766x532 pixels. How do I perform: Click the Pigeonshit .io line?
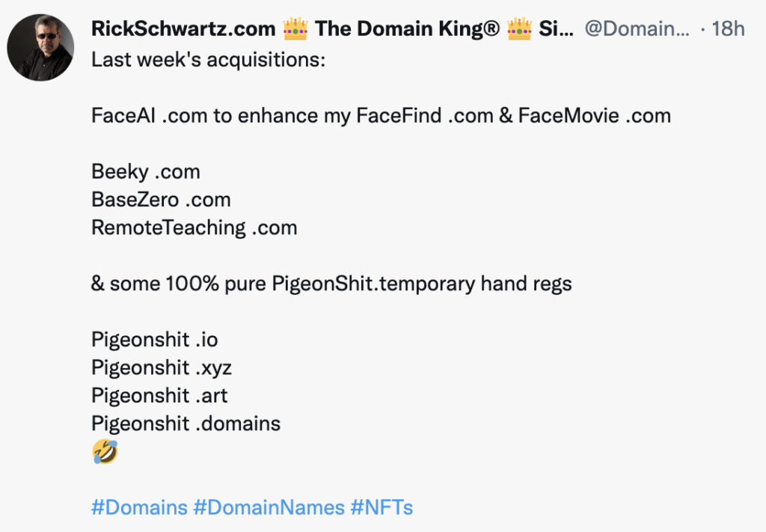tap(154, 340)
